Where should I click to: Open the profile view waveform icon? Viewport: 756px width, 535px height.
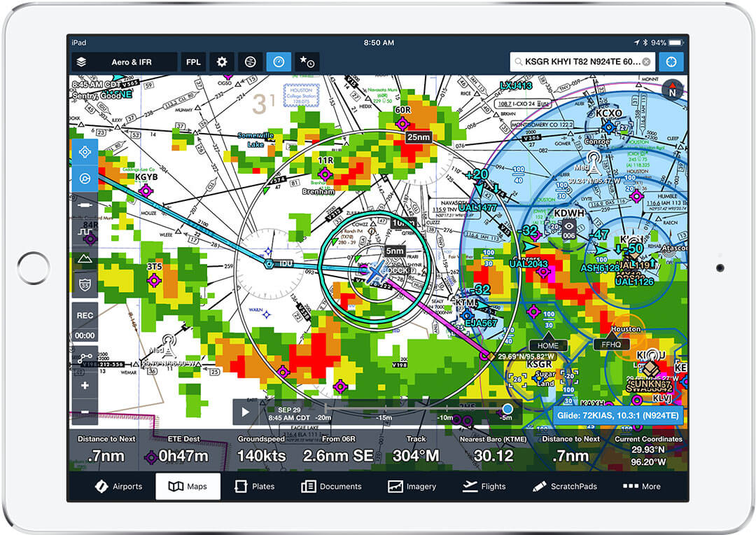(x=85, y=231)
